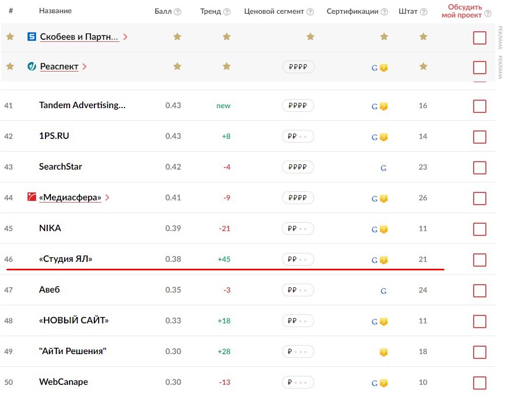Tick the checkbox for Скобеев и Партнеры
The width and height of the screenshot is (532, 396).
[x=479, y=38]
